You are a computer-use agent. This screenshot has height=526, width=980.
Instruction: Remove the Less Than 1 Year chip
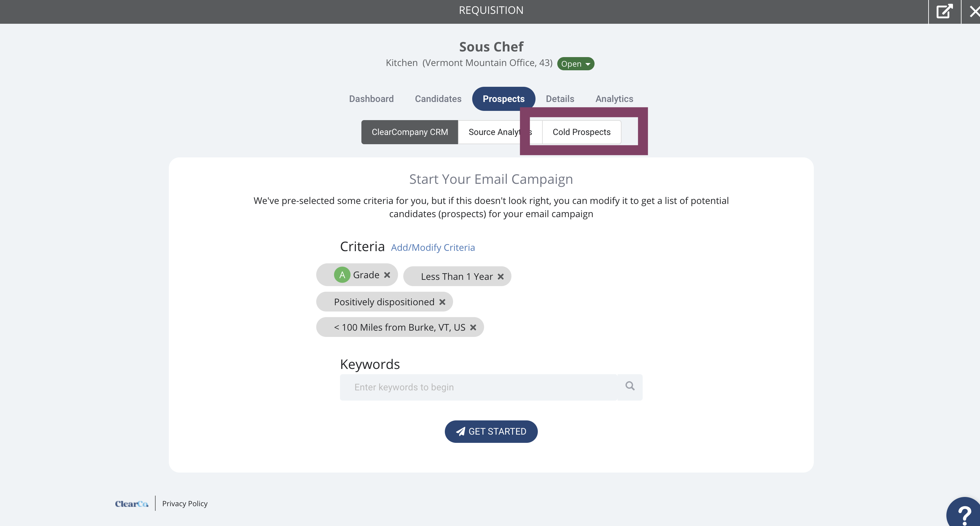(501, 277)
